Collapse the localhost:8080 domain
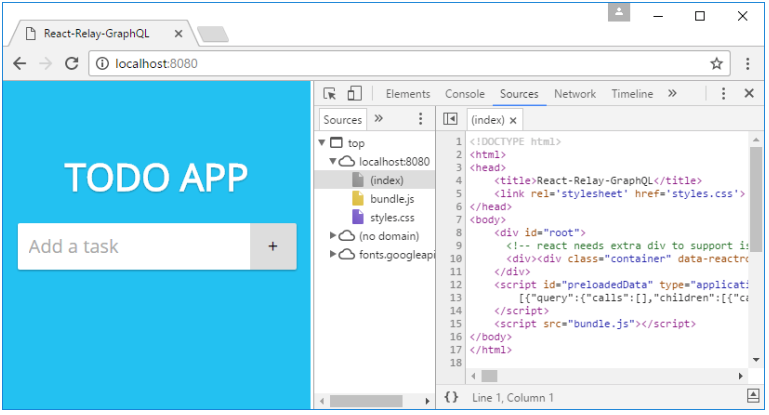This screenshot has height=415, width=769. pyautogui.click(x=333, y=161)
